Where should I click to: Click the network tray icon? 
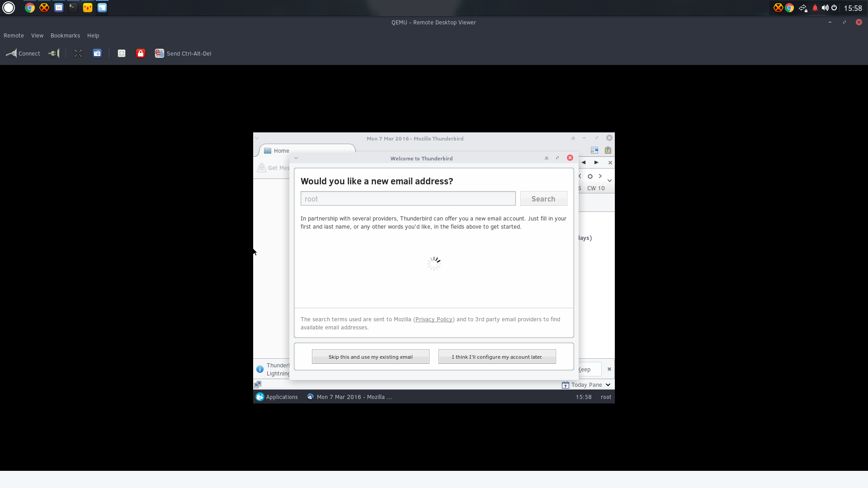[803, 8]
